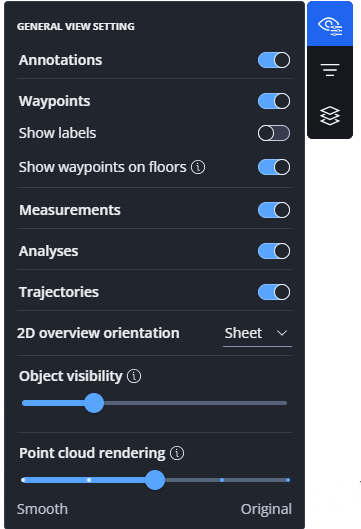
Task: Set point cloud slider to Smooth endpoint
Action: point(23,480)
